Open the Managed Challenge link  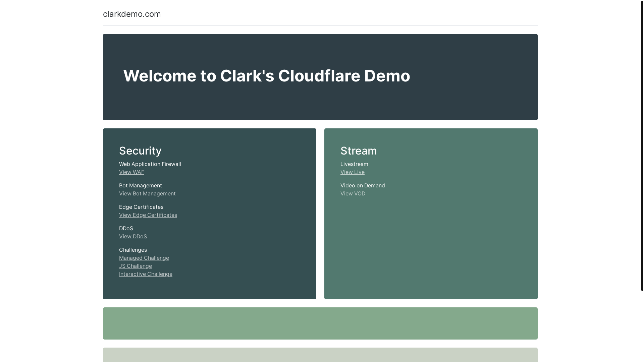point(144,258)
